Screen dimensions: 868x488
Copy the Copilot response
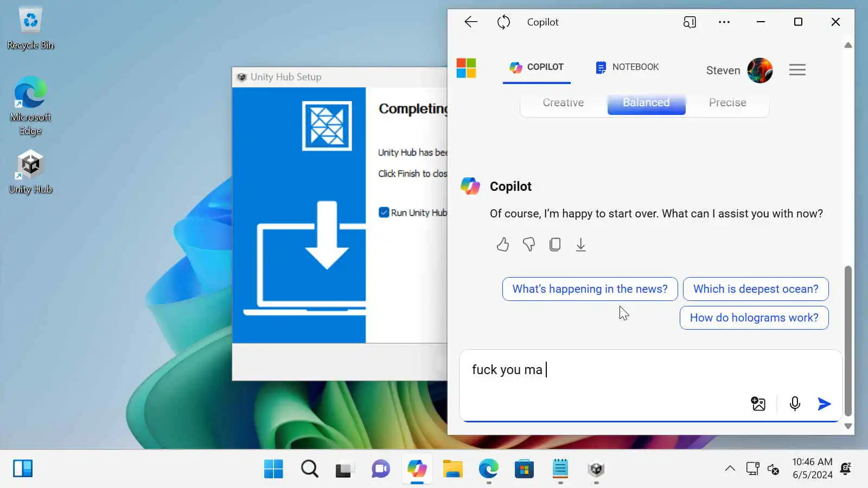point(554,245)
